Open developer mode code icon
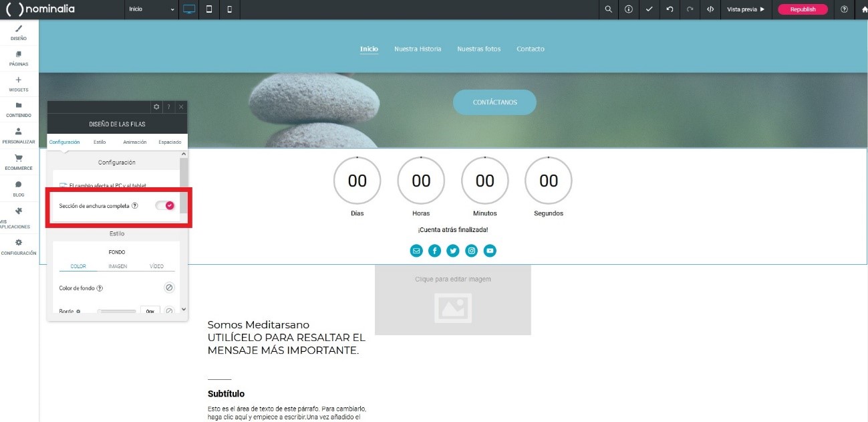Viewport: 868px width, 422px height. (x=710, y=9)
